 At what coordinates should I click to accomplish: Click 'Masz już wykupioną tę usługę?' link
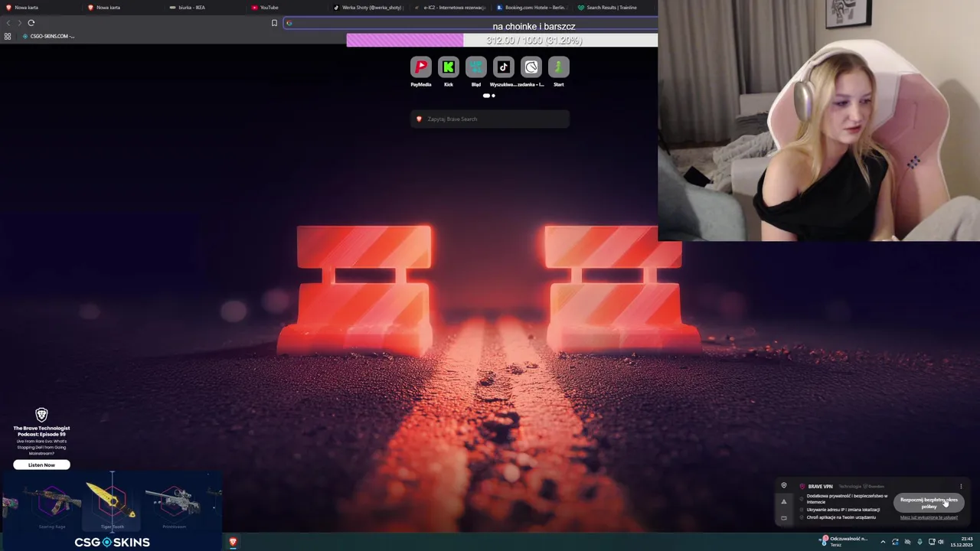click(929, 517)
